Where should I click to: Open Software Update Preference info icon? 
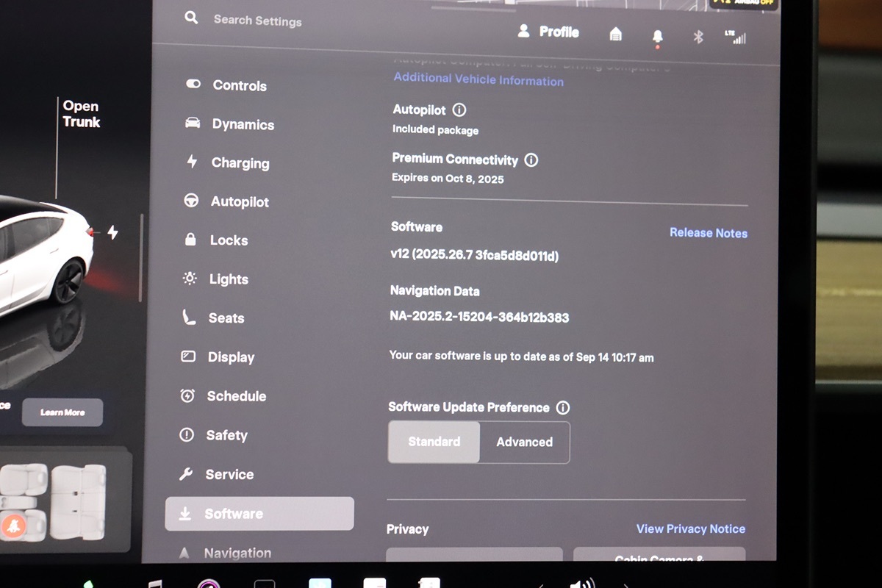(x=563, y=408)
